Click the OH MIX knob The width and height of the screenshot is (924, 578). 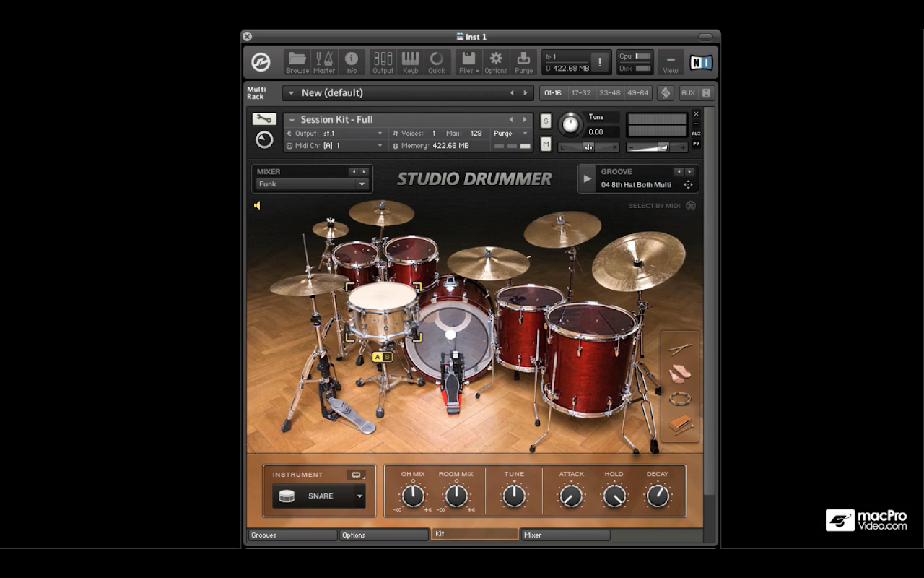click(413, 496)
